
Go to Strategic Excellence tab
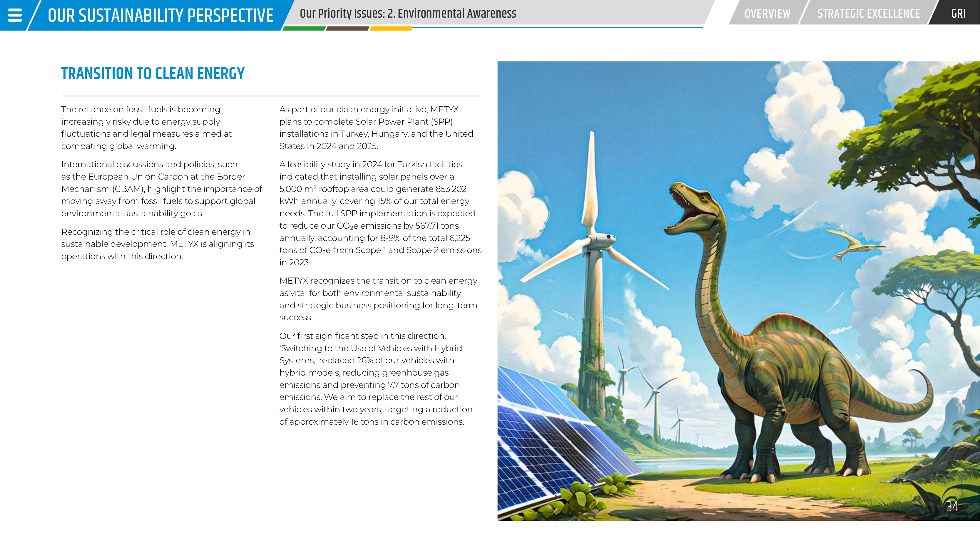pyautogui.click(x=869, y=14)
